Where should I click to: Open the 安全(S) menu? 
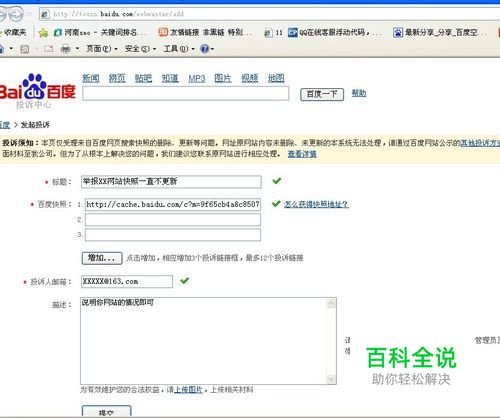(140, 49)
